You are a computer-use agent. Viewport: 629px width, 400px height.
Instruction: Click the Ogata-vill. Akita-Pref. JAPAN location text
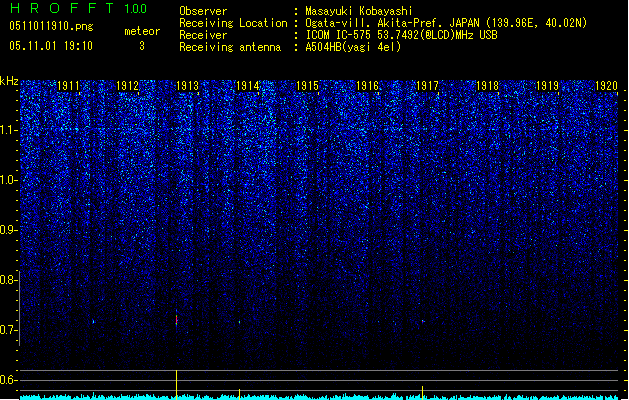click(x=446, y=23)
